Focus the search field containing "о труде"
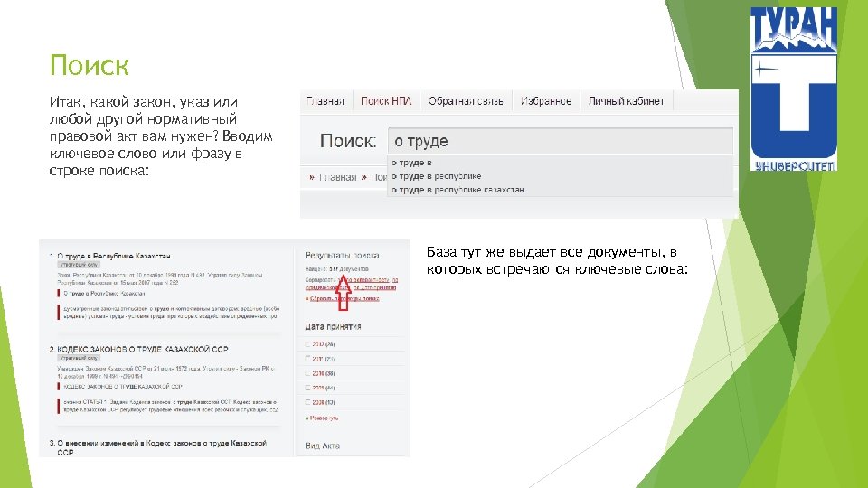 point(561,141)
